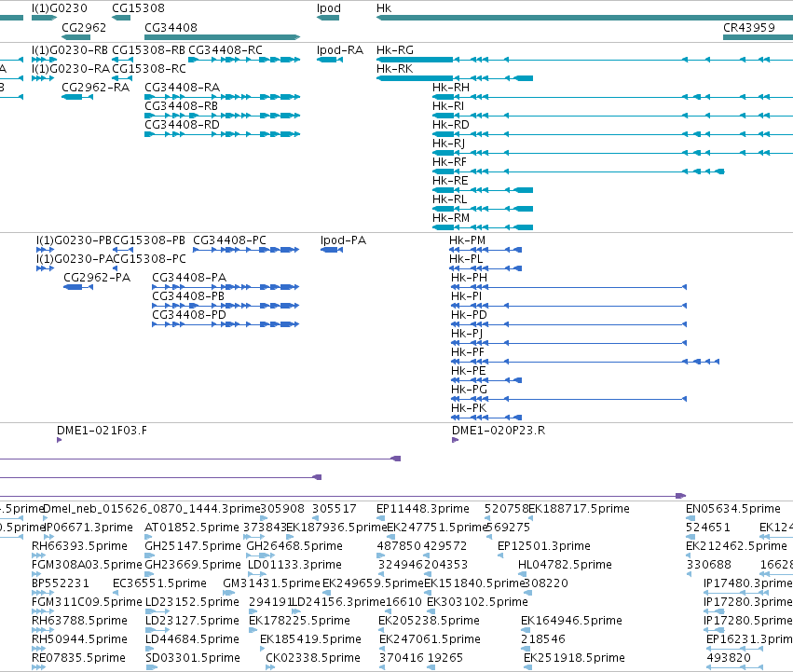Select the RE07835.5prime EST label
The image size is (793, 672).
(78, 658)
